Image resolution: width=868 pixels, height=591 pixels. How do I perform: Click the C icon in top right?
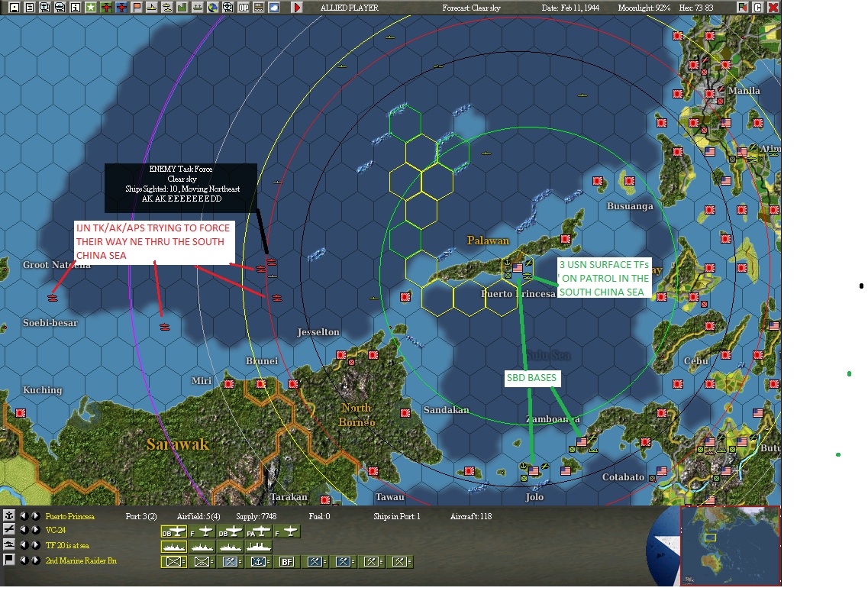pyautogui.click(x=758, y=7)
